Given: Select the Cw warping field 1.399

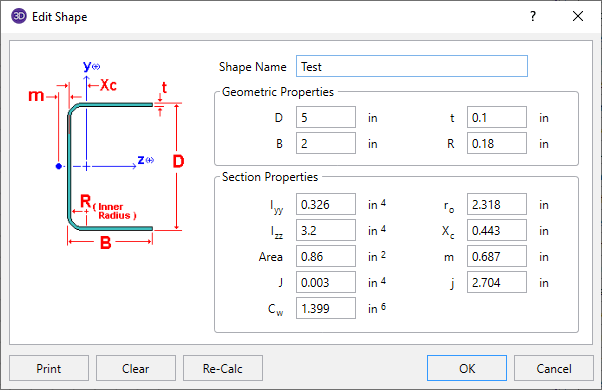Looking at the screenshot, I should tap(326, 308).
